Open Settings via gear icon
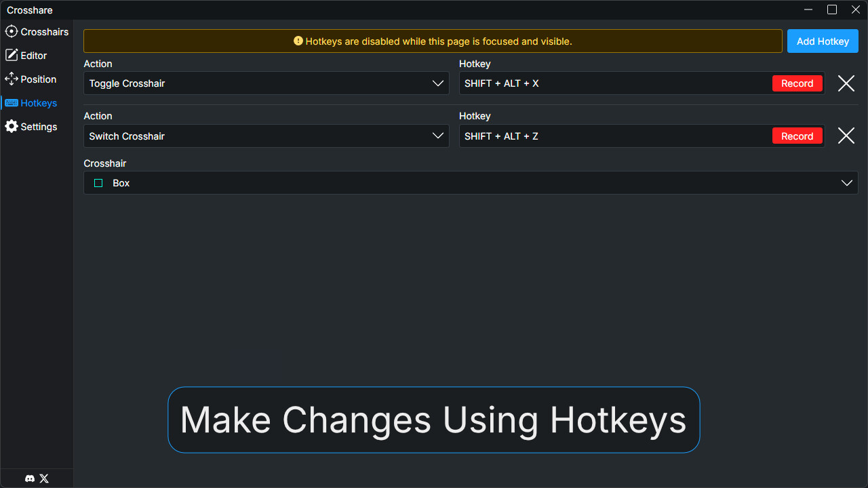Screen dimensions: 868x488 pyautogui.click(x=12, y=127)
